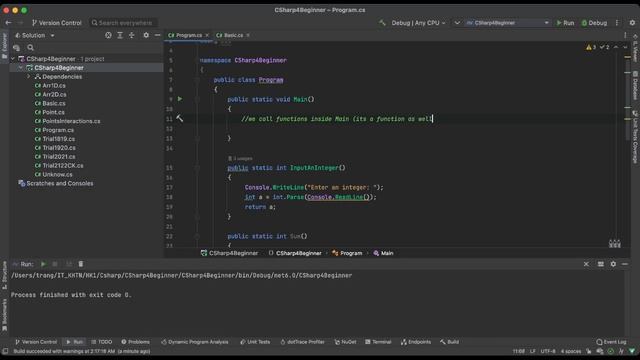The height and width of the screenshot is (360, 640).
Task: Click search magnifier icon in Solution panel
Action: tap(31, 48)
